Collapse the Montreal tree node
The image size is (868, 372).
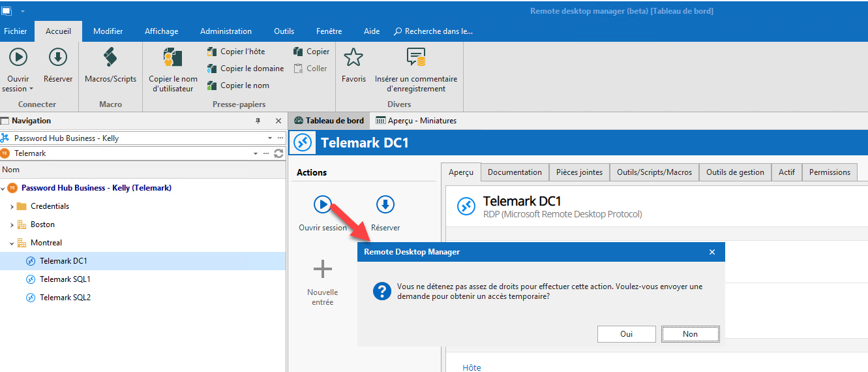(x=12, y=243)
